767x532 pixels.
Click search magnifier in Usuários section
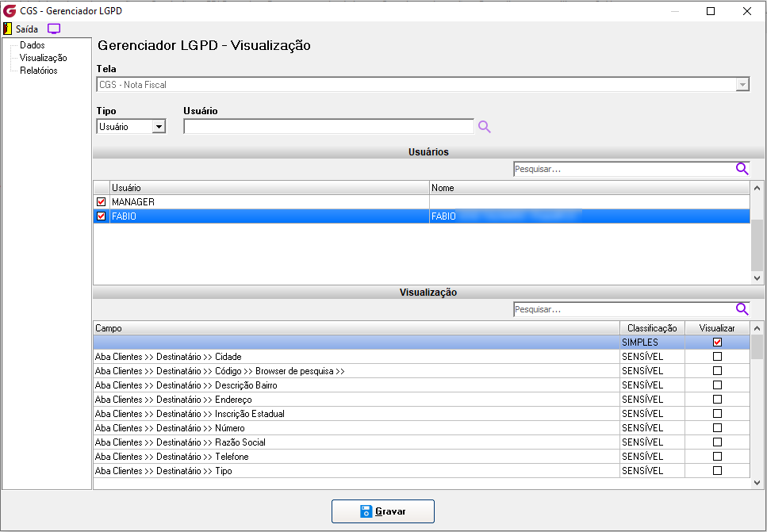(x=742, y=169)
